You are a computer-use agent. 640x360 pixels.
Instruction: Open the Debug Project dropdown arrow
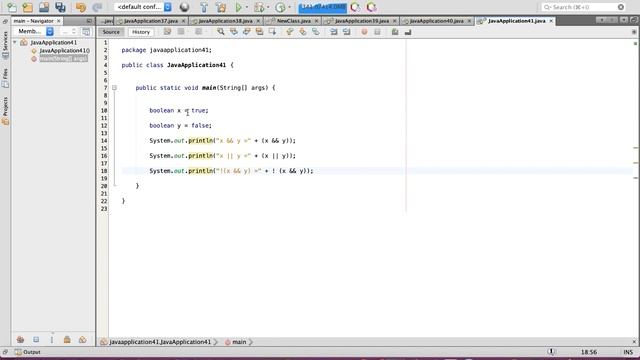click(268, 7)
